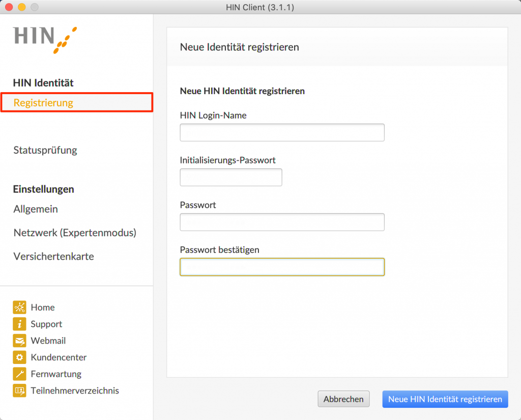Click the HIN logo

pos(45,39)
